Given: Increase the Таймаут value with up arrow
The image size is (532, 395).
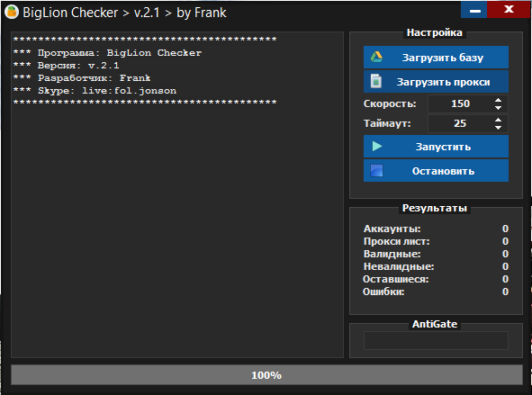Looking at the screenshot, I should (498, 120).
